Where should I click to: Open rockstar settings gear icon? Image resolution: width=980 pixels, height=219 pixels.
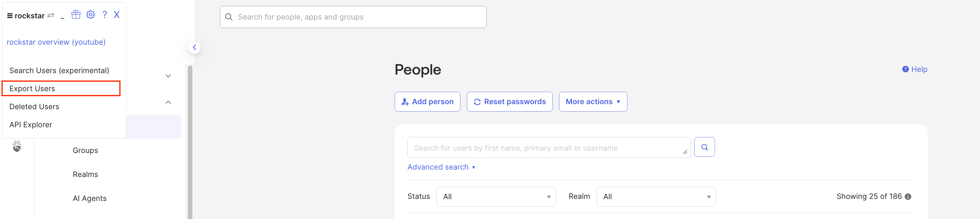click(91, 15)
